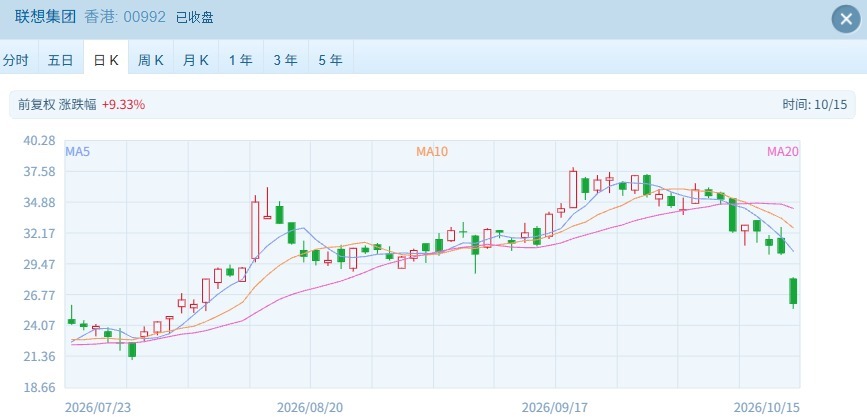Show the 3年 chart range
This screenshot has width=867, height=417.
click(285, 60)
